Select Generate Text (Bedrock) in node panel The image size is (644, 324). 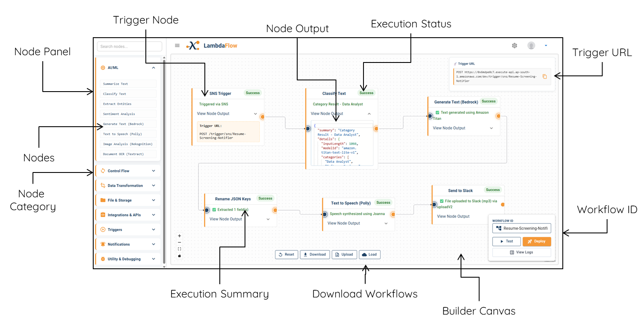(x=129, y=124)
